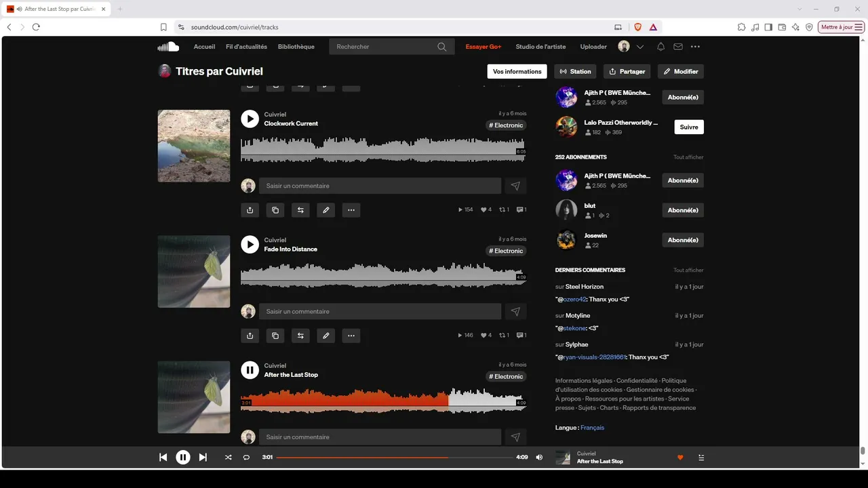Image resolution: width=868 pixels, height=488 pixels.
Task: Edit the Clockwork Current track
Action: coord(326,210)
